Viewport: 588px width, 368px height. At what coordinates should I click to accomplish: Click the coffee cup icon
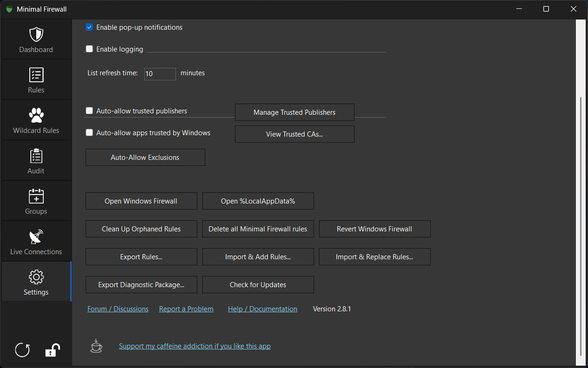(x=96, y=346)
